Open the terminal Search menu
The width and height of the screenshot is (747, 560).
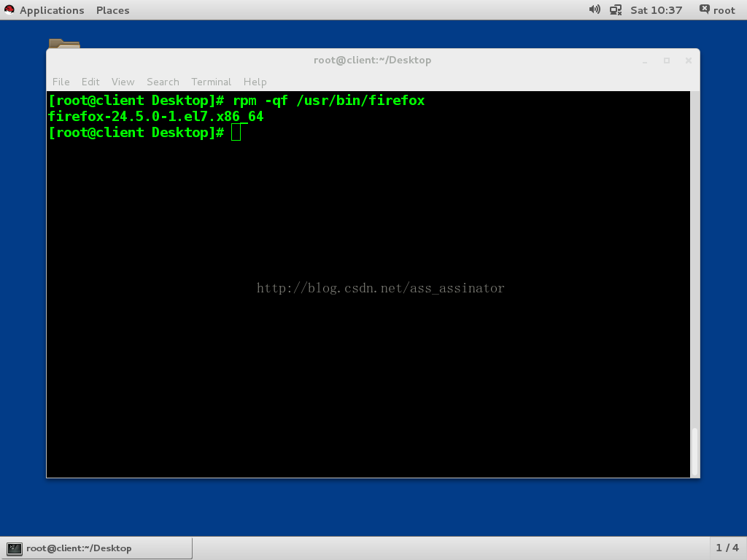163,82
